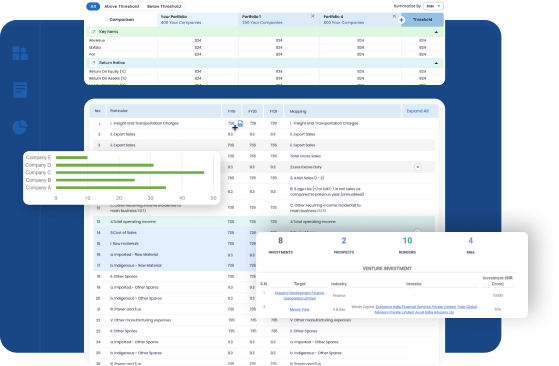Click the blue plus icon to add portfolio
The width and height of the screenshot is (559, 366).
(401, 20)
